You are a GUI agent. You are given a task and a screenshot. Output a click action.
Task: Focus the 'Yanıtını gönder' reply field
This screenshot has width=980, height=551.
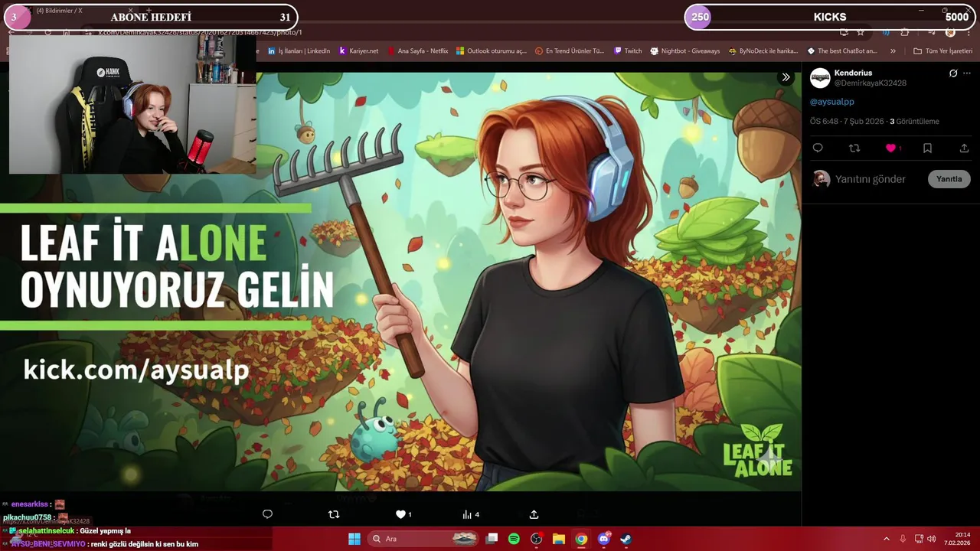870,179
